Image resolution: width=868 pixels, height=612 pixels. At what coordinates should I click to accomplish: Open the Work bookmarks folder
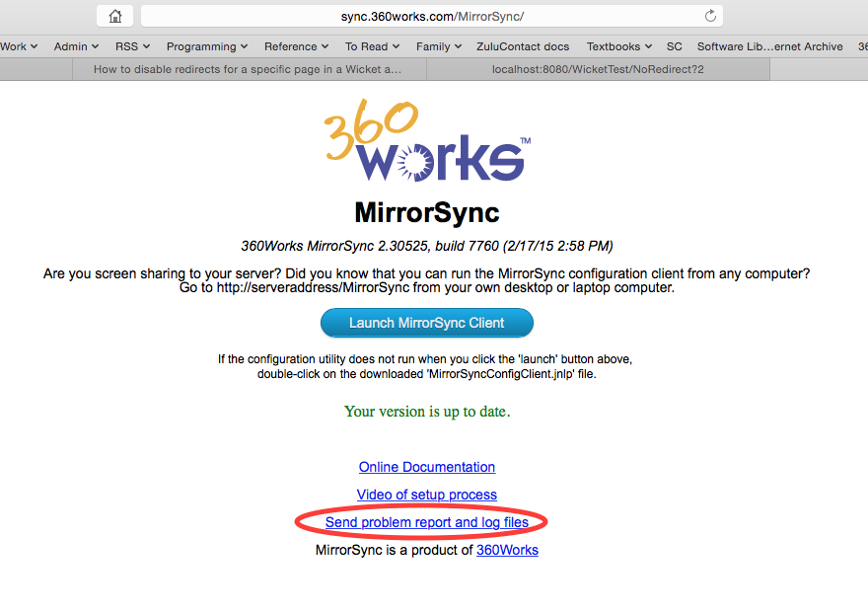click(19, 46)
